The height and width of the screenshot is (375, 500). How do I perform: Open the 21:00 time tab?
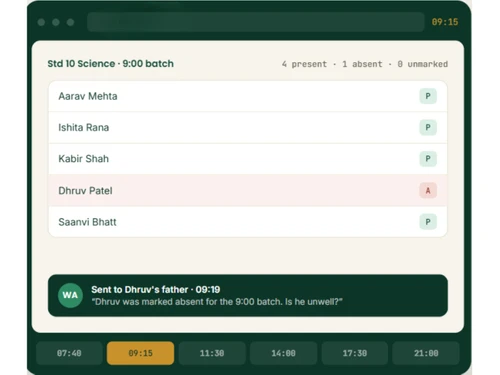[x=426, y=353]
